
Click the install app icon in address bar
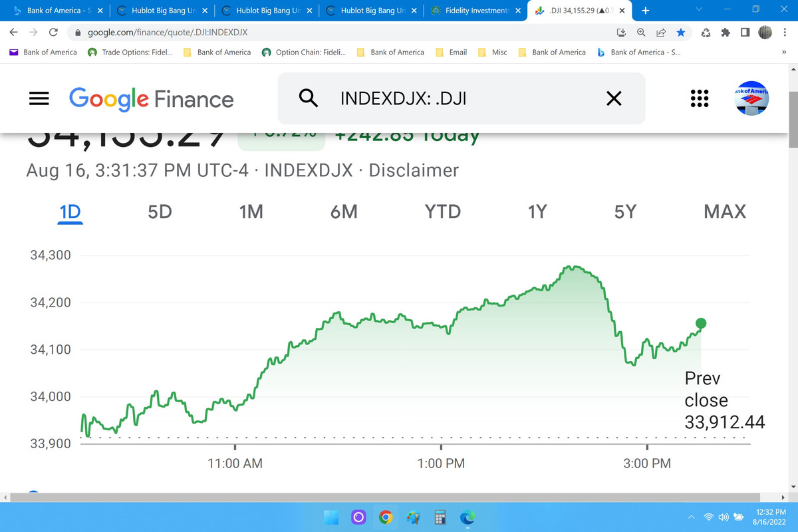(622, 32)
